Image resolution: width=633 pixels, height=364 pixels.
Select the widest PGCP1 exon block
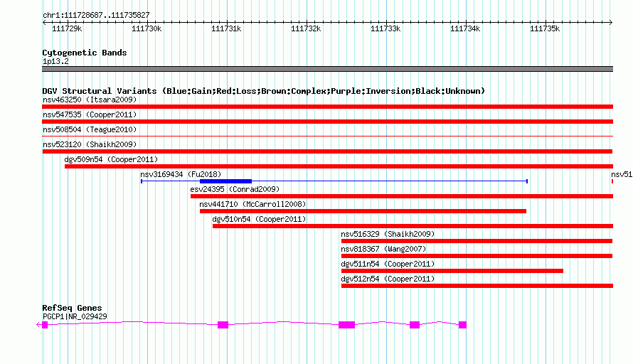point(347,325)
